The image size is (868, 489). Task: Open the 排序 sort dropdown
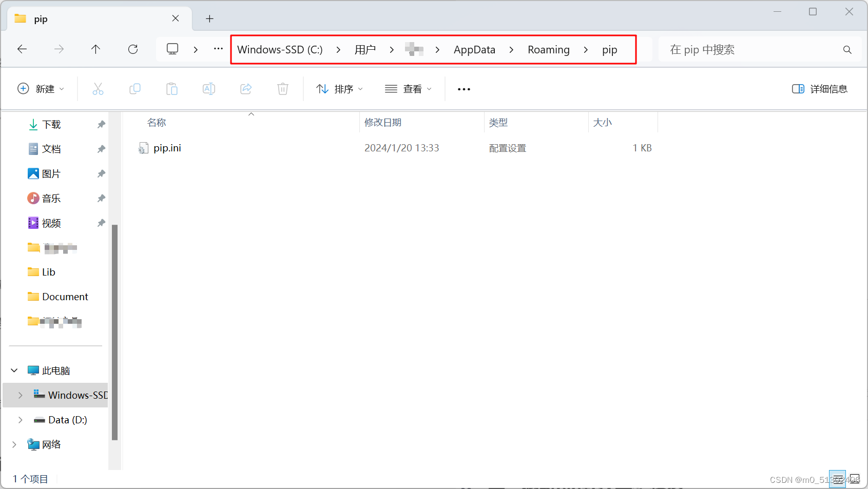(x=339, y=88)
